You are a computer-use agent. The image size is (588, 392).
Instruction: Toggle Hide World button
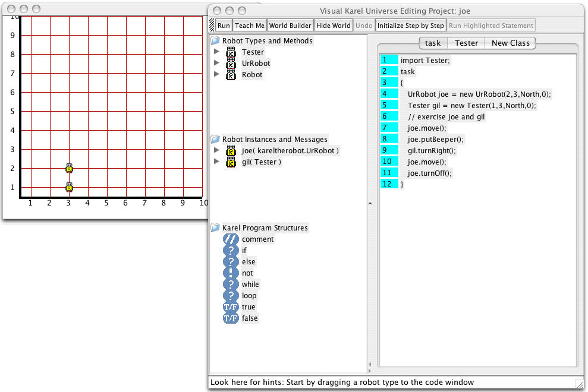click(333, 26)
